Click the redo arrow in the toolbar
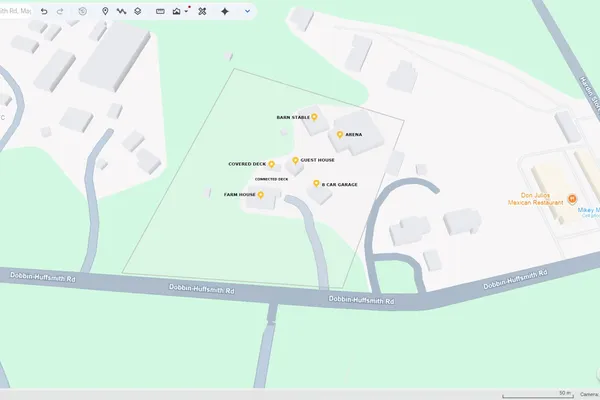 pyautogui.click(x=60, y=11)
